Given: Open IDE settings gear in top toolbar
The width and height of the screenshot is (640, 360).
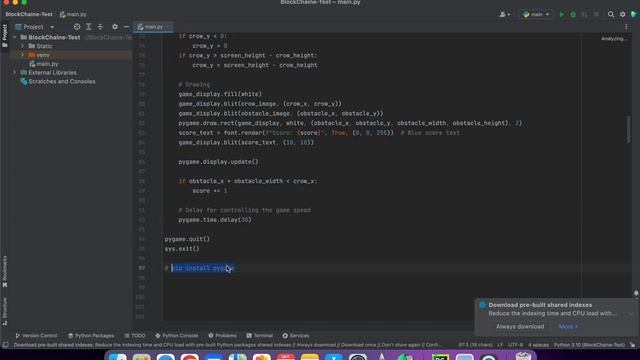Looking at the screenshot, I should coord(622,14).
